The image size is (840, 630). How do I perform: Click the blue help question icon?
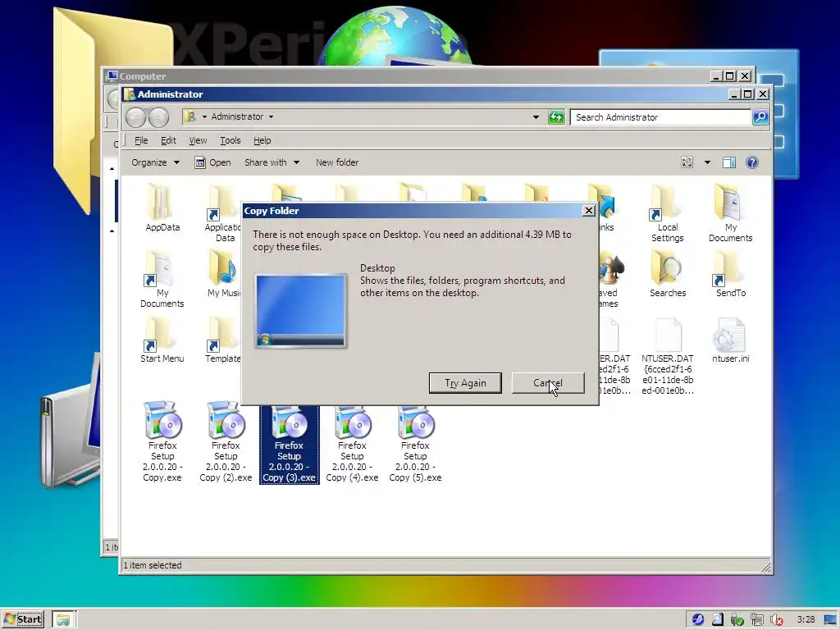[752, 162]
